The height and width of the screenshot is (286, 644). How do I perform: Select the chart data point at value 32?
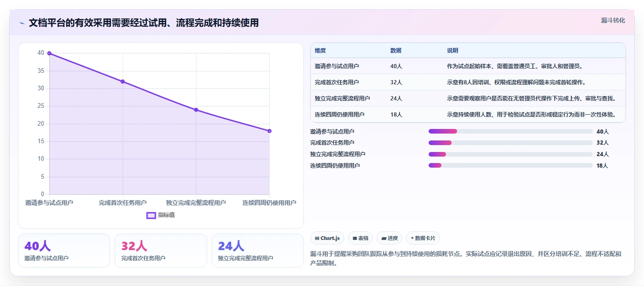tap(122, 82)
